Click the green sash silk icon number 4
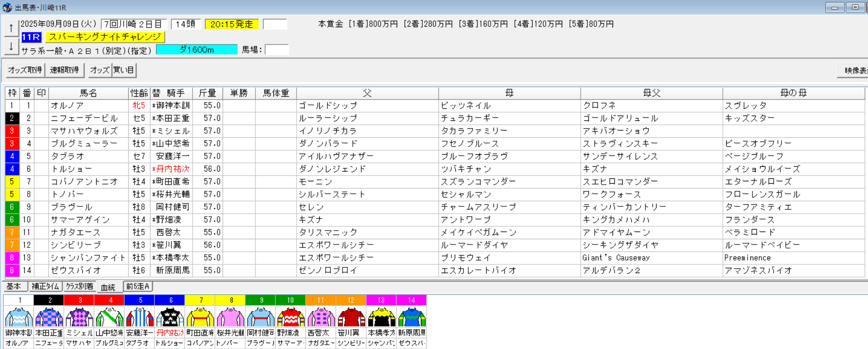 pos(109,317)
